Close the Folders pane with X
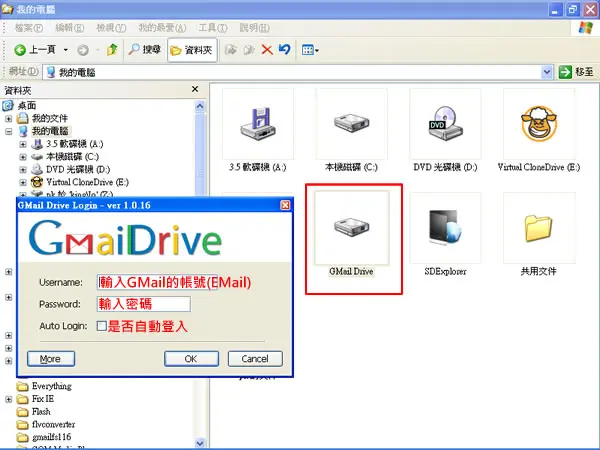The image size is (600, 450). [195, 89]
